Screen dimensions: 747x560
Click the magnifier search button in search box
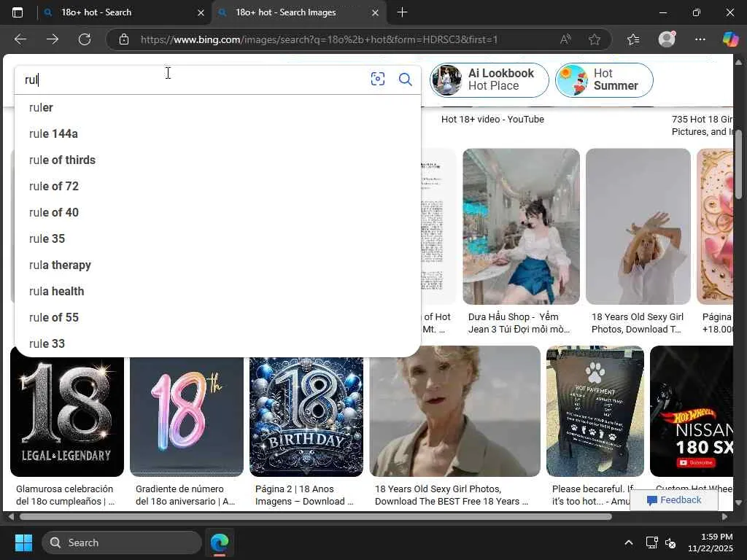(405, 79)
